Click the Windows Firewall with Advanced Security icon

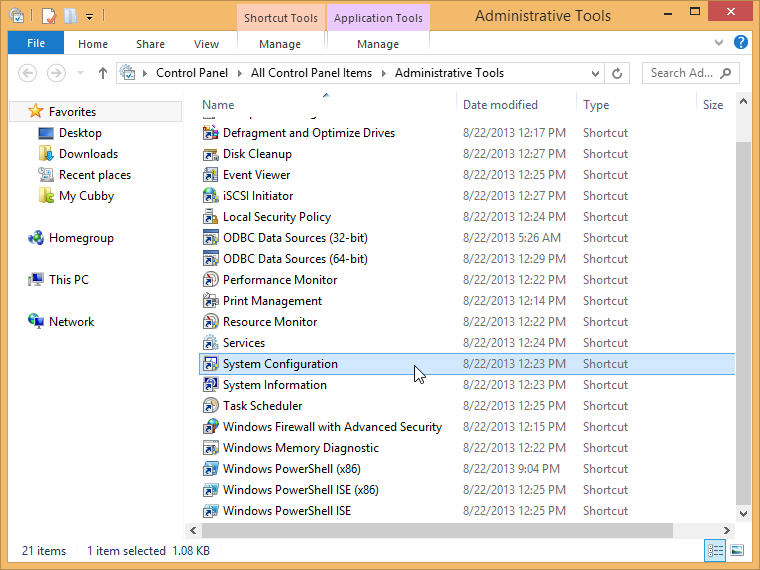[x=210, y=427]
